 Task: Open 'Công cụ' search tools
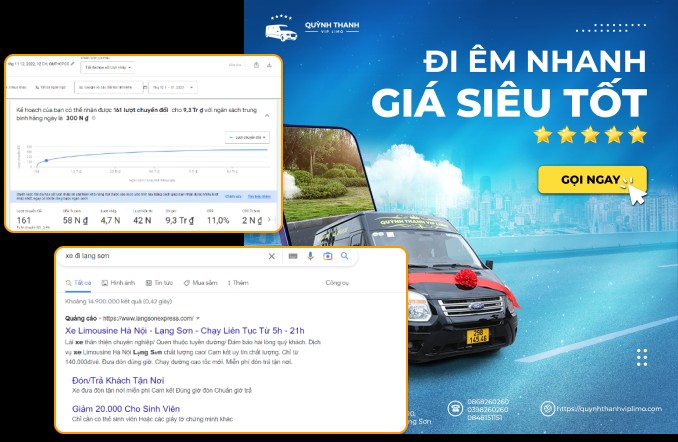337,283
